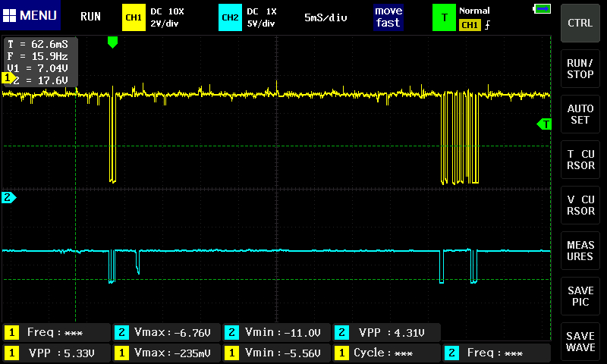Click the SAVE PIC button

580,297
